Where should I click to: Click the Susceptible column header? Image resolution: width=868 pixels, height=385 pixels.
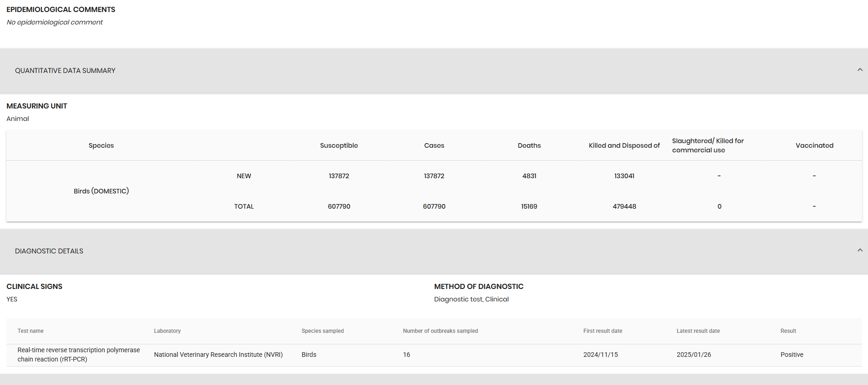[339, 145]
